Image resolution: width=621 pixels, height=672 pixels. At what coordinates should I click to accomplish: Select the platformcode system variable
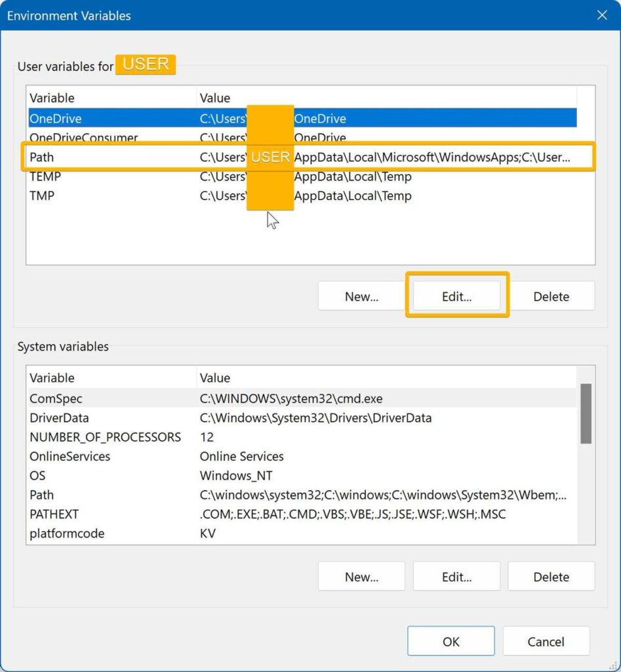pos(302,533)
